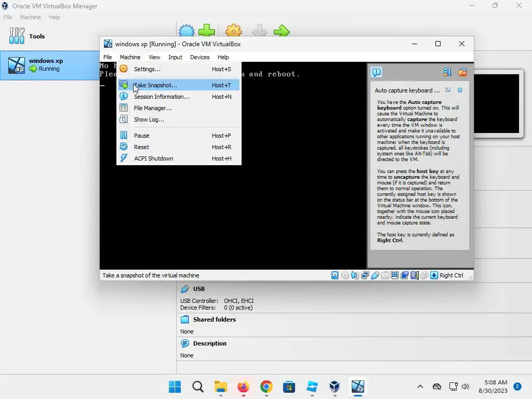532x399 pixels.
Task: Click the mouse capture status indicator
Action: [424, 275]
